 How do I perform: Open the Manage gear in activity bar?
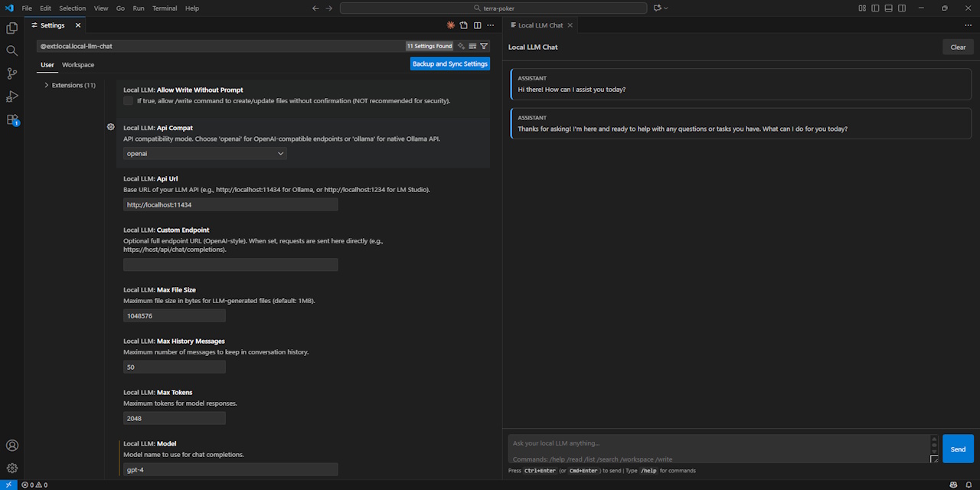11,468
